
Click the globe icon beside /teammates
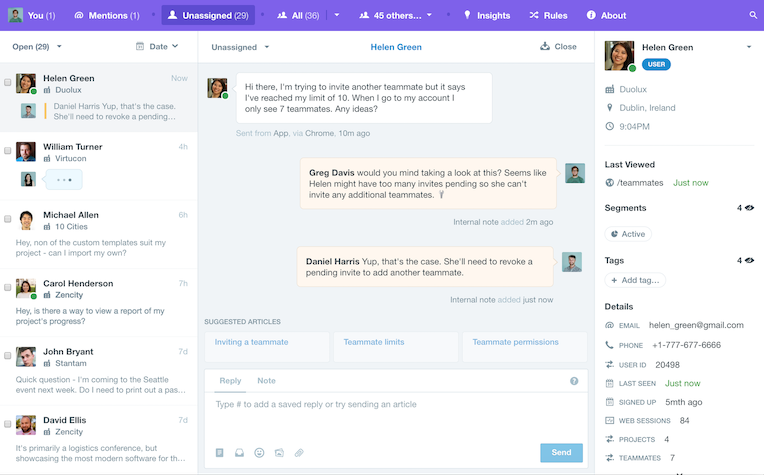pos(610,183)
